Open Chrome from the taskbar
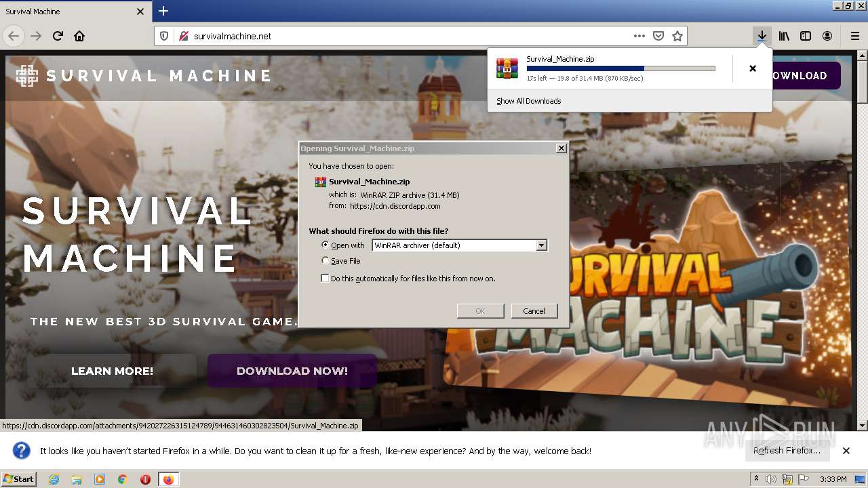The image size is (868, 488). [123, 479]
